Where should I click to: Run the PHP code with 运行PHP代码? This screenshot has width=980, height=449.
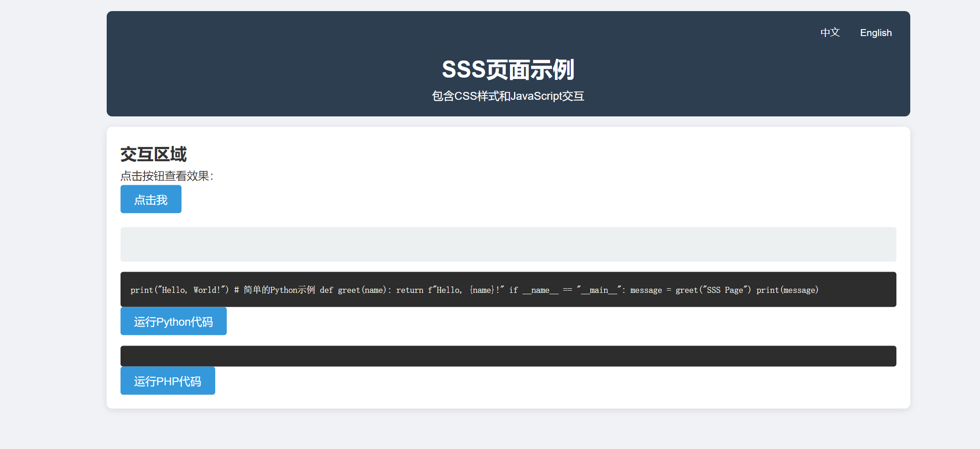coord(168,381)
